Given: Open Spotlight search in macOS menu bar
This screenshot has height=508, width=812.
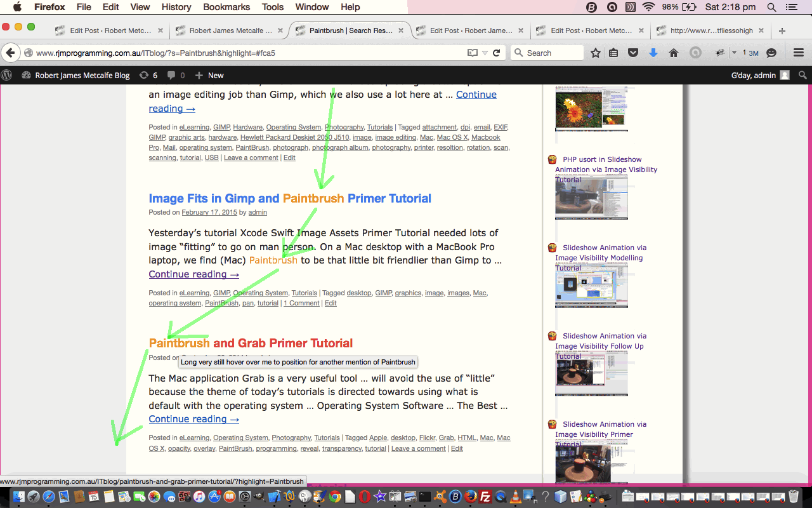Looking at the screenshot, I should point(771,7).
